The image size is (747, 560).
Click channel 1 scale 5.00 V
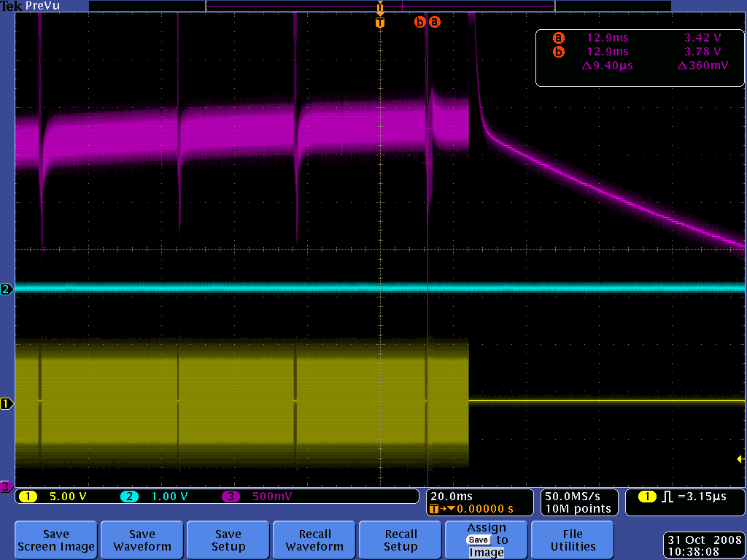click(x=68, y=497)
